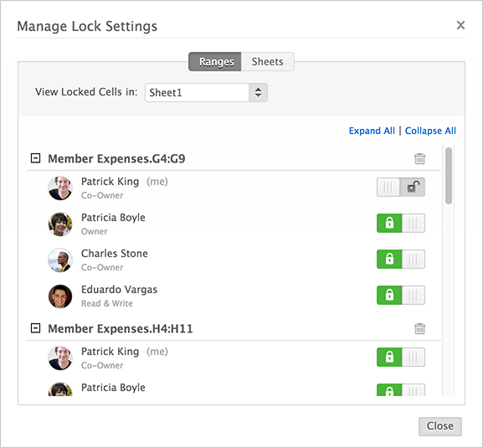Click Patricia Boyle's avatar under G4:G9

60,224
